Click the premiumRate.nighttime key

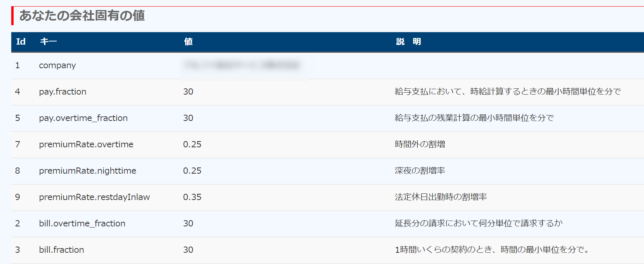tap(87, 171)
